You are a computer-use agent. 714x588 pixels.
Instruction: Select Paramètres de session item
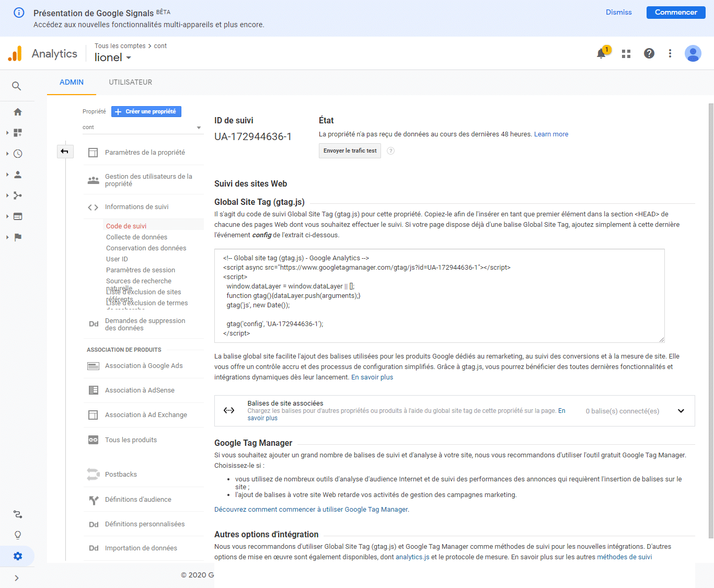(140, 270)
